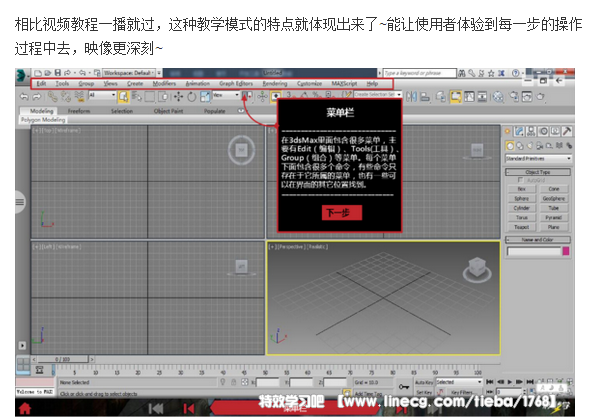Open the Workspace Default dropdown

130,73
